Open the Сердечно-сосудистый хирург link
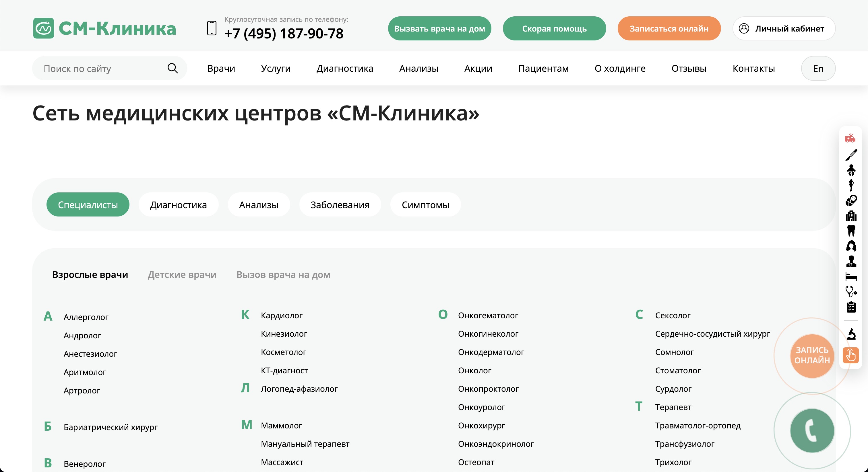Image resolution: width=868 pixels, height=472 pixels. coord(712,334)
